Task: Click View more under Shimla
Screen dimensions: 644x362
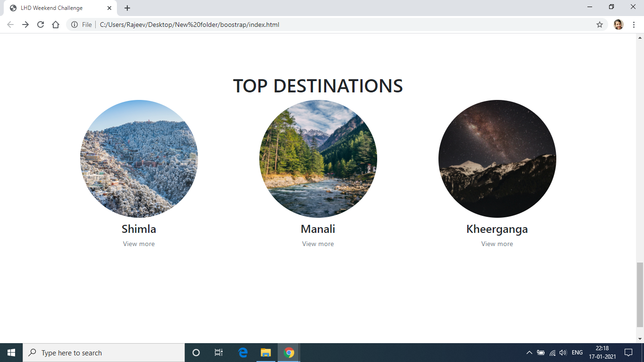Action: coord(139,244)
